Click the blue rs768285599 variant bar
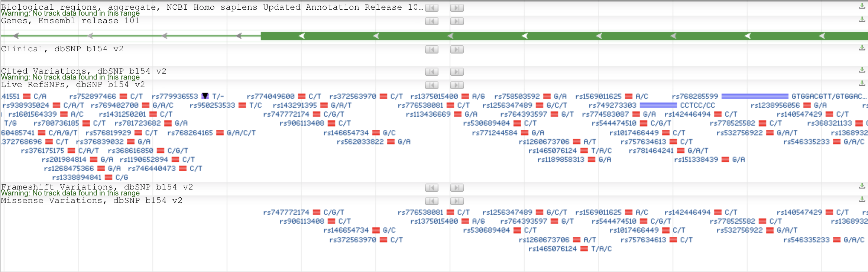868x272 pixels. click(754, 96)
